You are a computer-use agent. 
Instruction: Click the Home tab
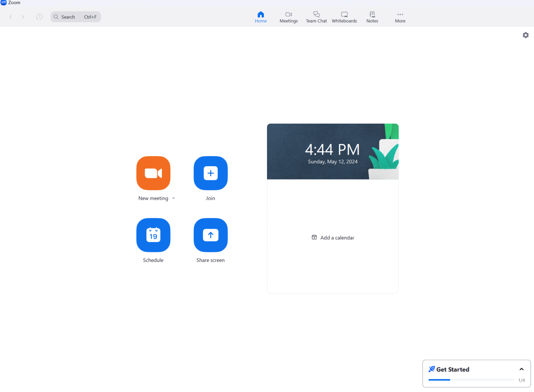(x=261, y=17)
